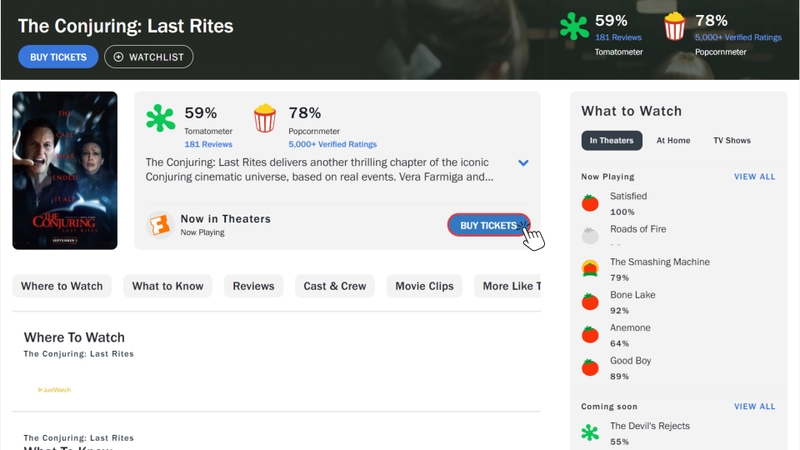Click the Fandango ticket icon

click(x=158, y=225)
